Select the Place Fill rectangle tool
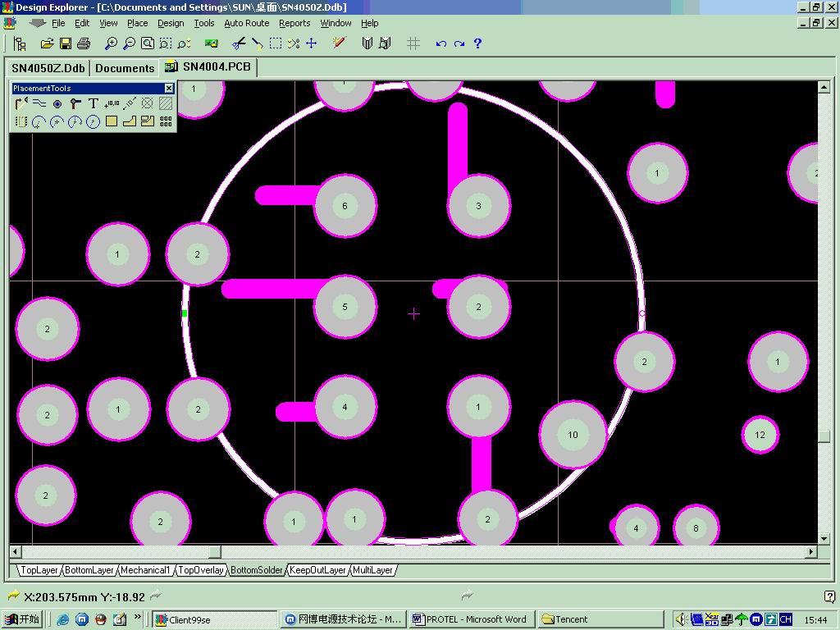The image size is (840, 630). coord(112,122)
